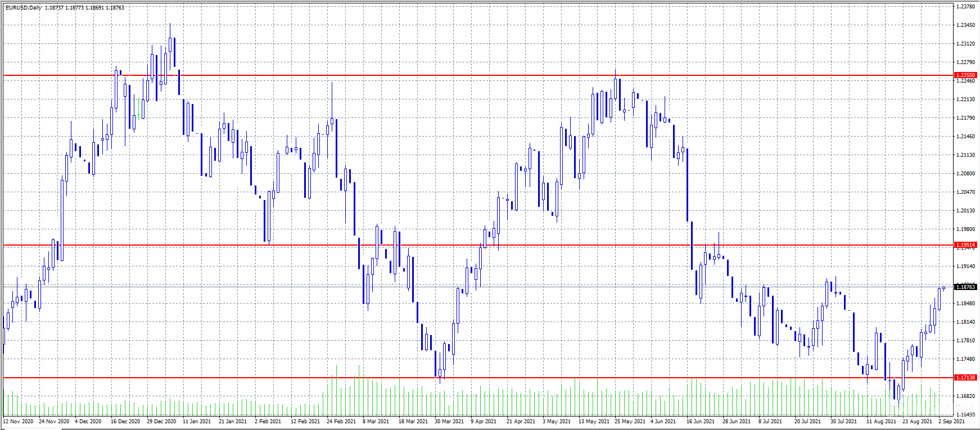This screenshot has width=980, height=430.
Task: Click the black current price tag 1.18763
Action: (x=965, y=287)
